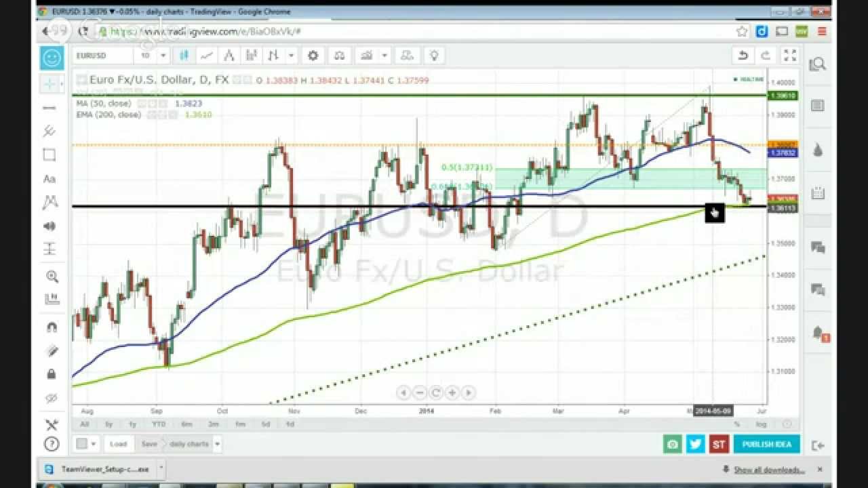Click the price range measure tool
Viewport: 868px width, 488px height.
point(52,299)
